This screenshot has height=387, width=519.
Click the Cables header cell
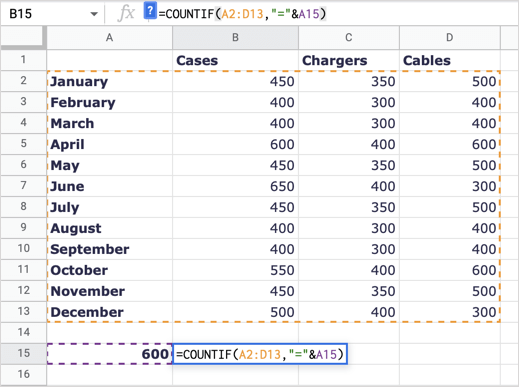450,60
